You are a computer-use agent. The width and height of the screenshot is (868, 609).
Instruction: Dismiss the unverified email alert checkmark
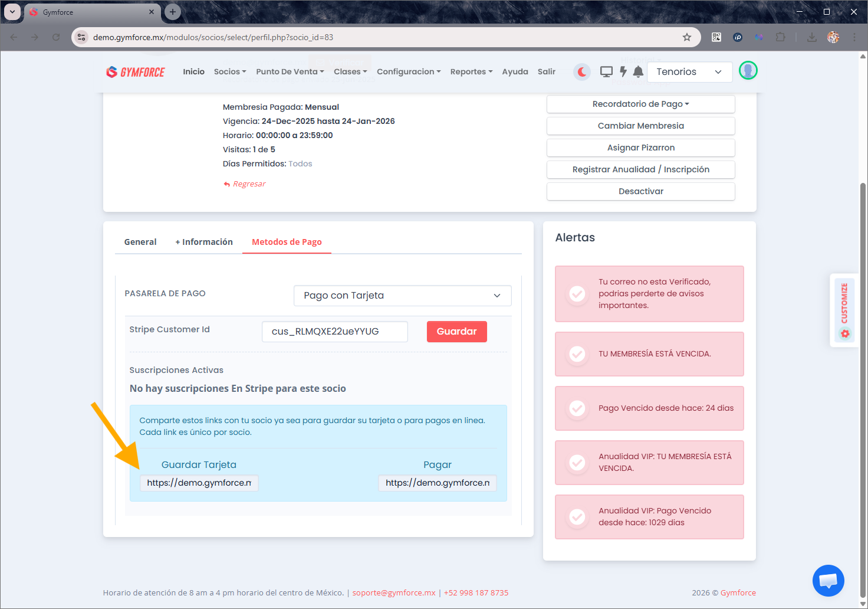pos(577,294)
